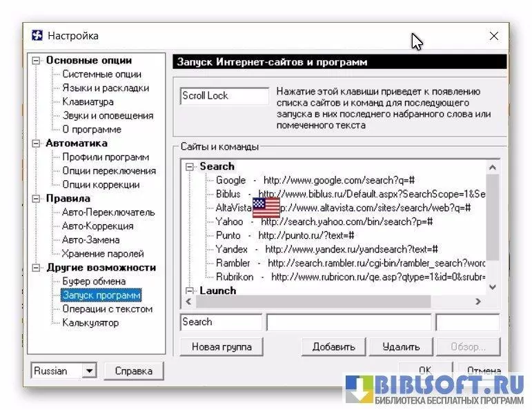Image resolution: width=532 pixels, height=410 pixels.
Task: Select Хранение паролей tree item
Action: point(103,254)
